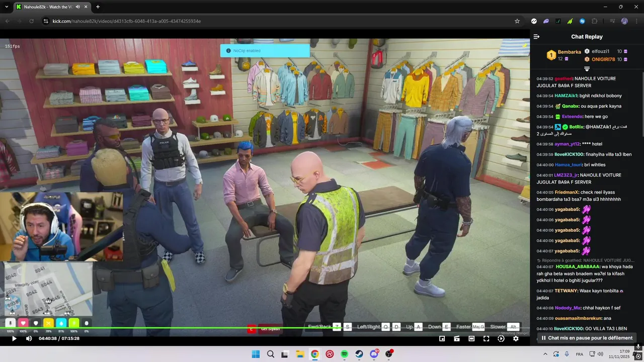Open Discord from taskbar
The height and width of the screenshot is (362, 644).
pos(374,354)
